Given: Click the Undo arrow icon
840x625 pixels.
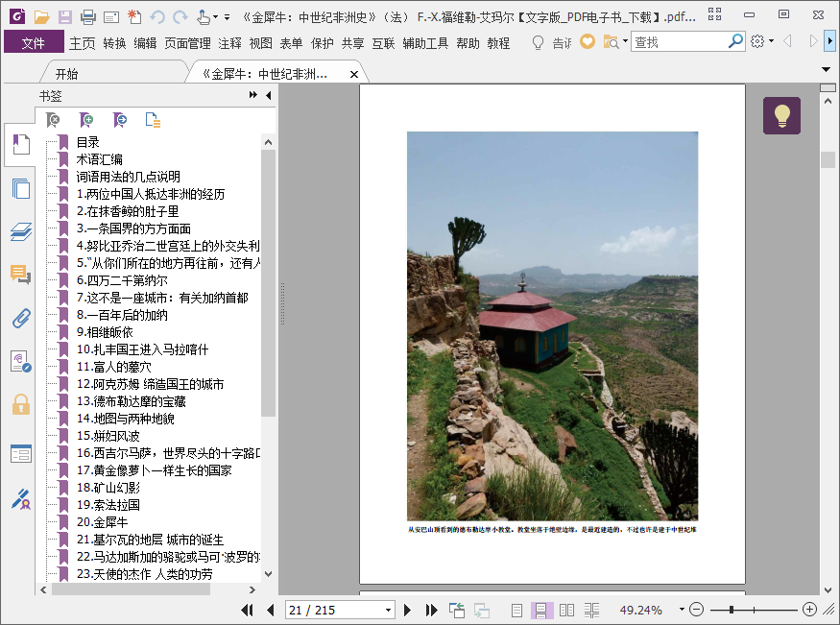Looking at the screenshot, I should 157,17.
